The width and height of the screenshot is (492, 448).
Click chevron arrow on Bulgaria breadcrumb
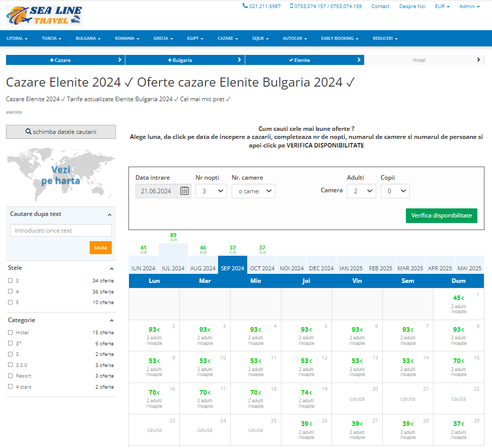click(239, 59)
